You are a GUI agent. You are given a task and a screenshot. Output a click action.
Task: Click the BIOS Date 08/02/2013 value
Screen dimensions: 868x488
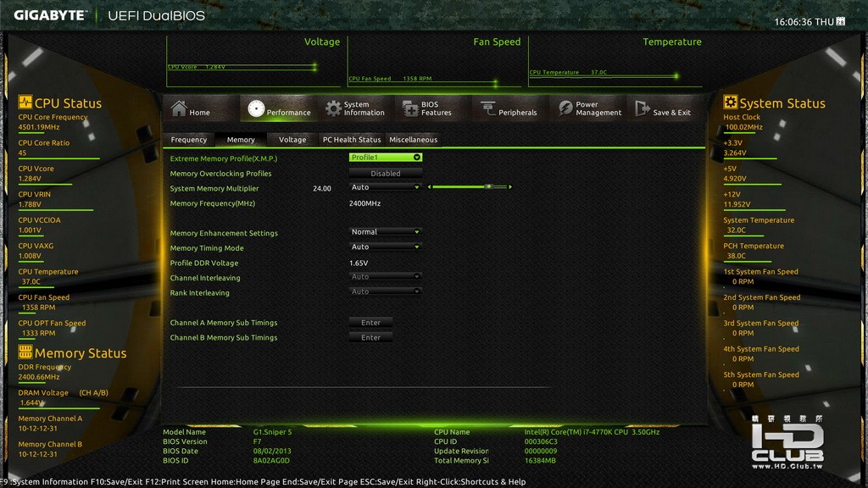pos(272,451)
